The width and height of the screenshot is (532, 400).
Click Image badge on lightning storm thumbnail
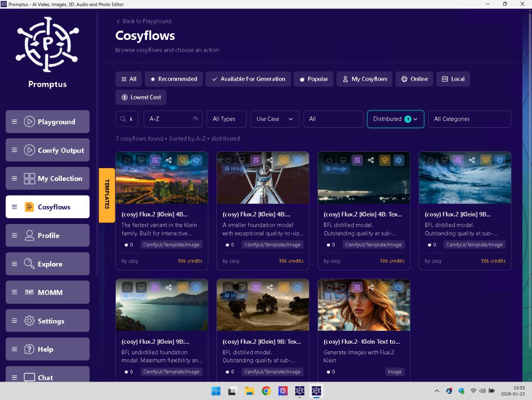[x=336, y=169]
